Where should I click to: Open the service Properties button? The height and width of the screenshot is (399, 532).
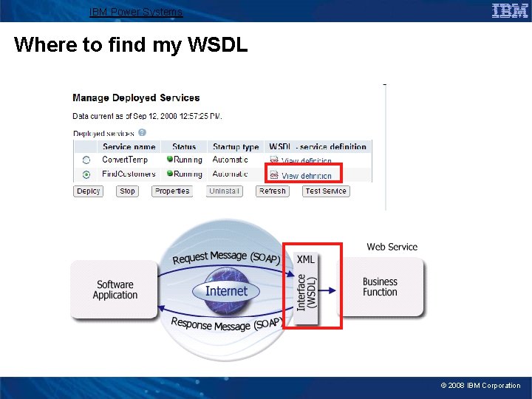point(172,191)
